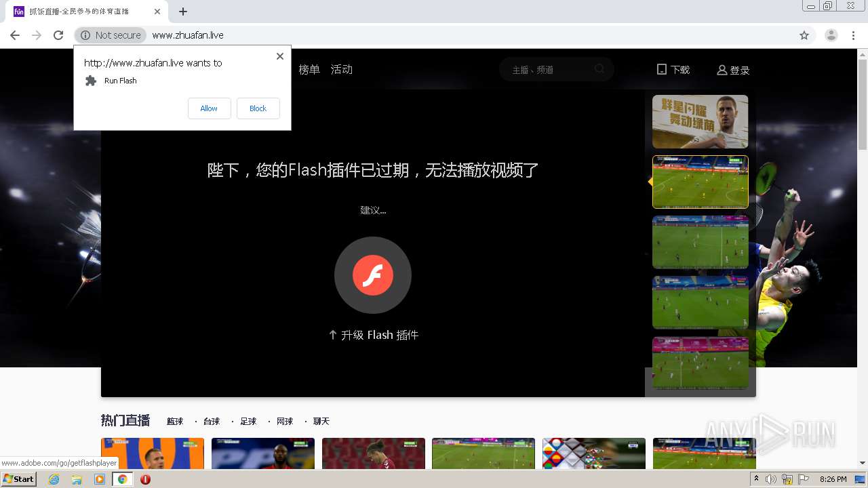868x488 pixels.
Task: Open the 榜单 menu item
Action: click(309, 69)
